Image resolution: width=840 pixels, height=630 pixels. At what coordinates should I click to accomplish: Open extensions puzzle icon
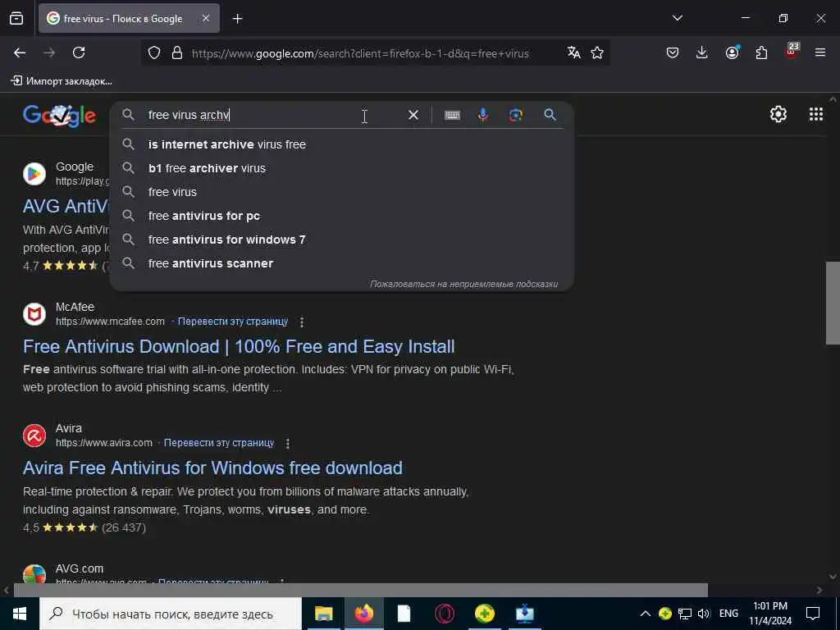(x=761, y=52)
